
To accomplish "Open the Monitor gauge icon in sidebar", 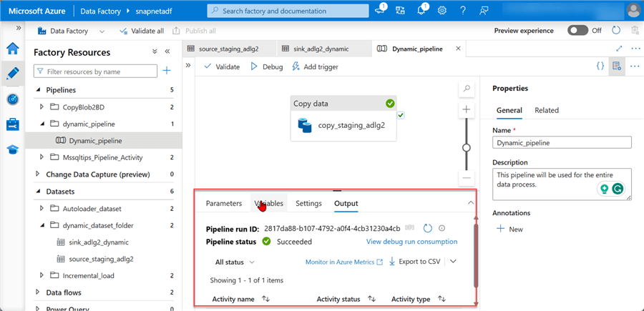I will pos(13,99).
